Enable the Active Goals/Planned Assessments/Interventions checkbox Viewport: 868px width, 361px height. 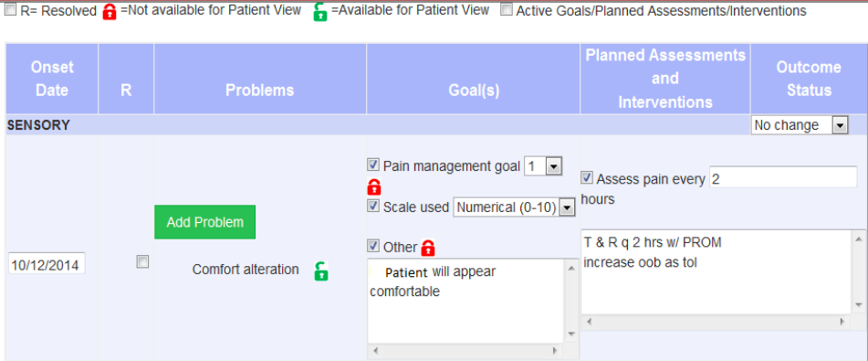(507, 10)
